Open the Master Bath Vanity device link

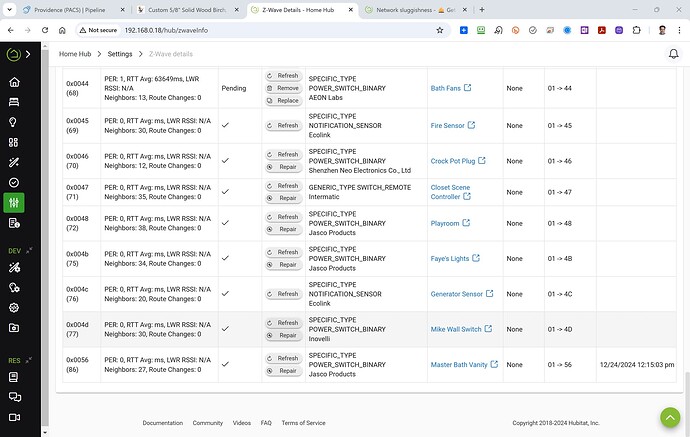click(x=464, y=364)
